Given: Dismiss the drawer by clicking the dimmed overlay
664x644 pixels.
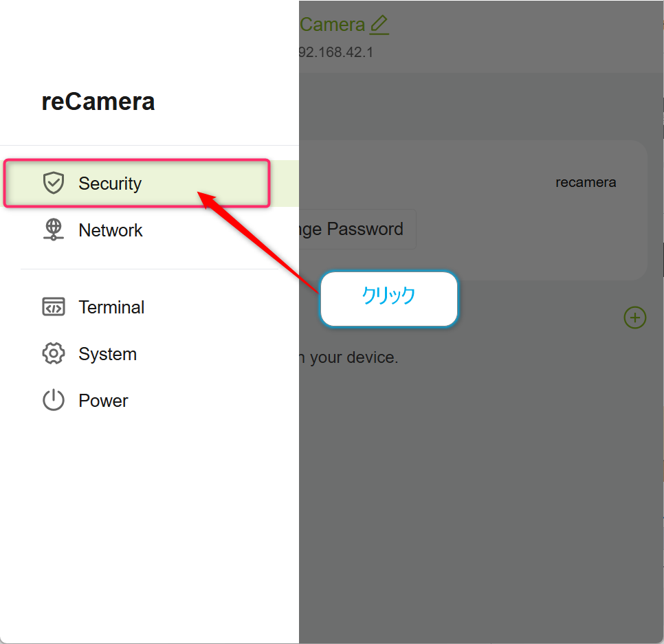Looking at the screenshot, I should click(481, 487).
